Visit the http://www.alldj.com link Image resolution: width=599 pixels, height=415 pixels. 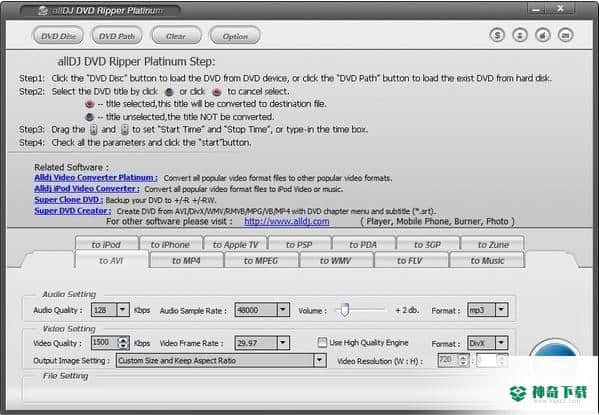click(x=287, y=221)
